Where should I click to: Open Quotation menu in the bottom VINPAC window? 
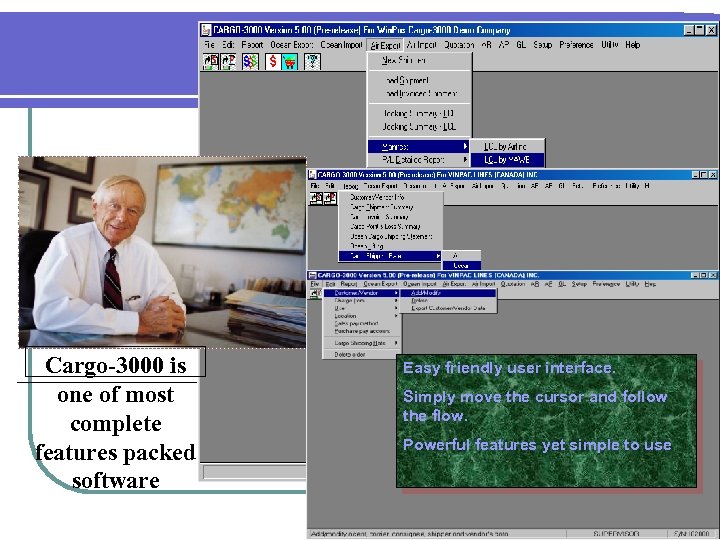(x=512, y=284)
